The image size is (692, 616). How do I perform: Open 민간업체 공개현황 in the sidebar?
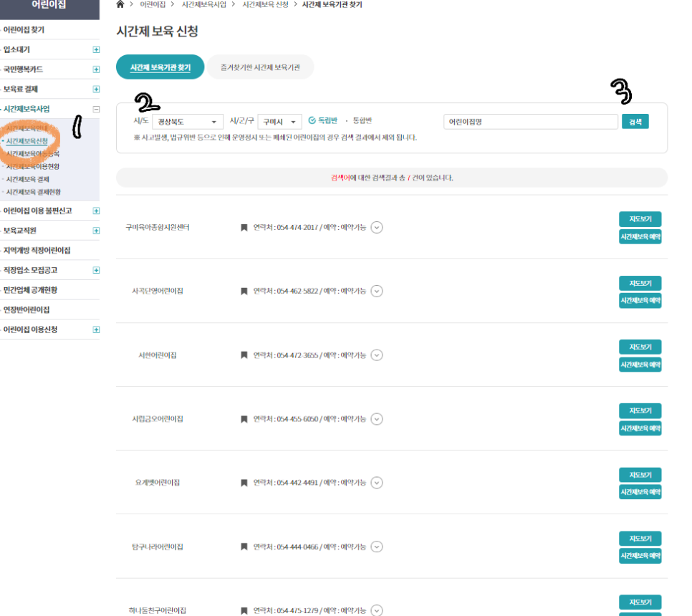click(x=31, y=290)
